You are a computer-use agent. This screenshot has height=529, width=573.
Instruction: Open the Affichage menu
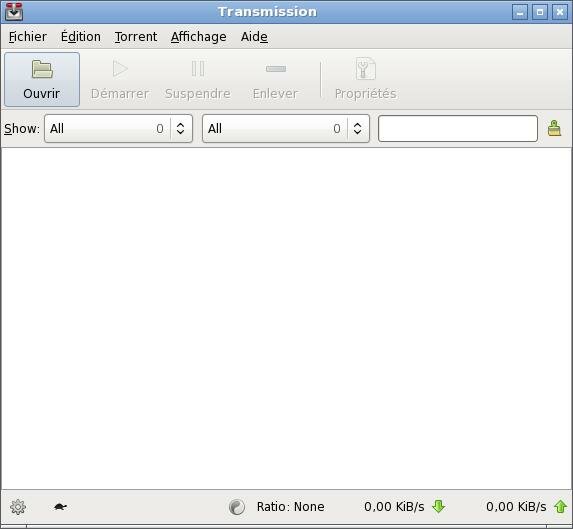(x=198, y=37)
